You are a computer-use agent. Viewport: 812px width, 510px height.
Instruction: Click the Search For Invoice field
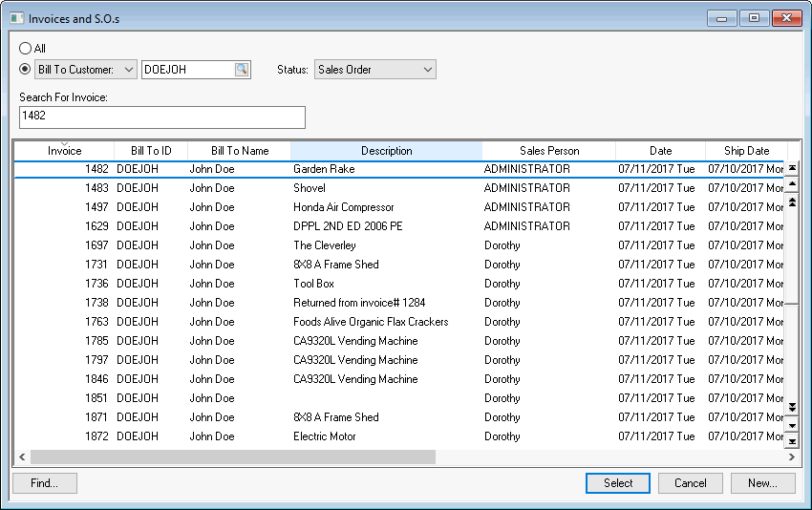[161, 117]
